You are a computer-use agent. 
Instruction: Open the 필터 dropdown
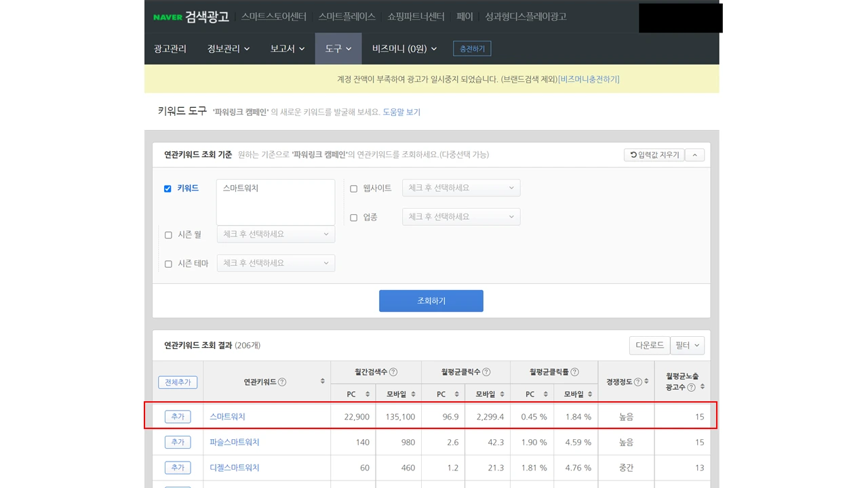click(687, 345)
